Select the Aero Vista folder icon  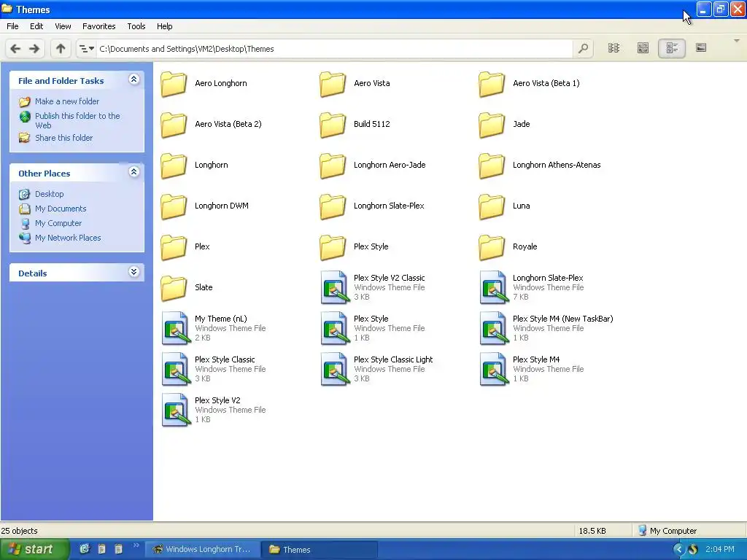point(333,84)
